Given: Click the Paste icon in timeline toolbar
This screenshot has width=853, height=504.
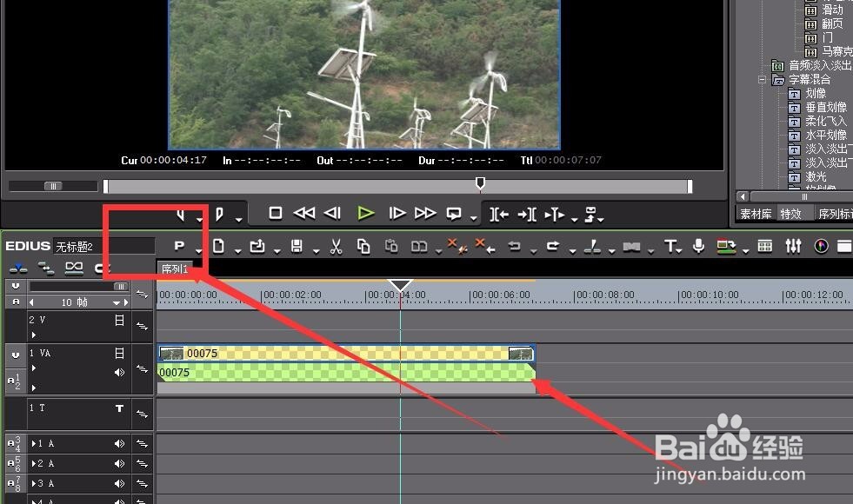Looking at the screenshot, I should click(391, 246).
